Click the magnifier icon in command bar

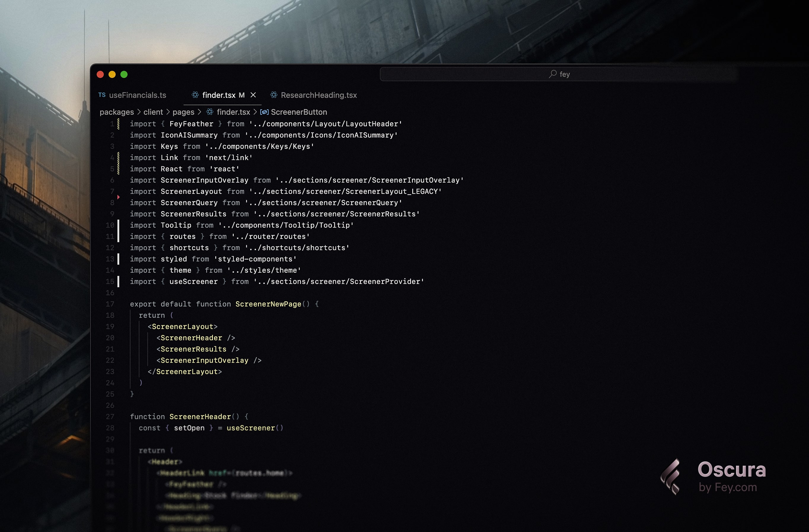553,74
